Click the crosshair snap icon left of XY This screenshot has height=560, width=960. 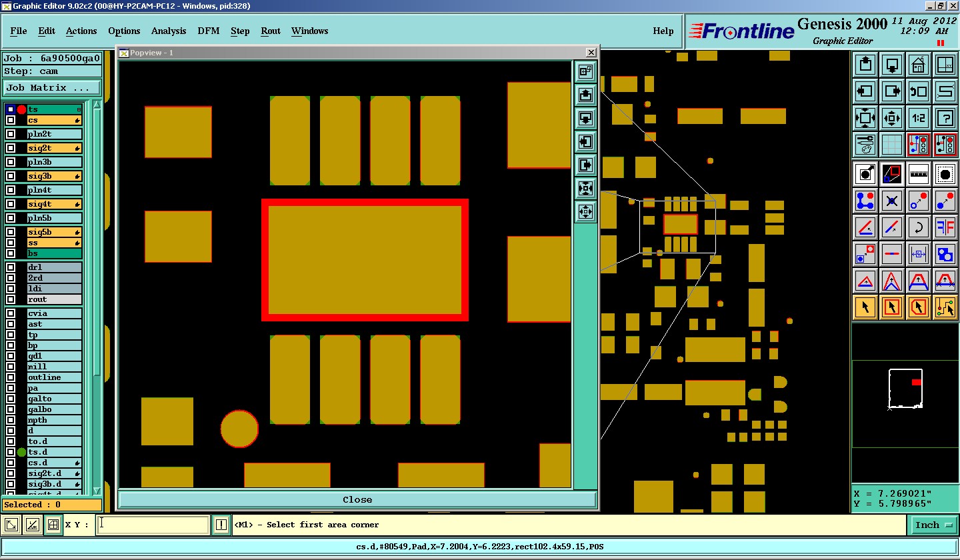(53, 525)
